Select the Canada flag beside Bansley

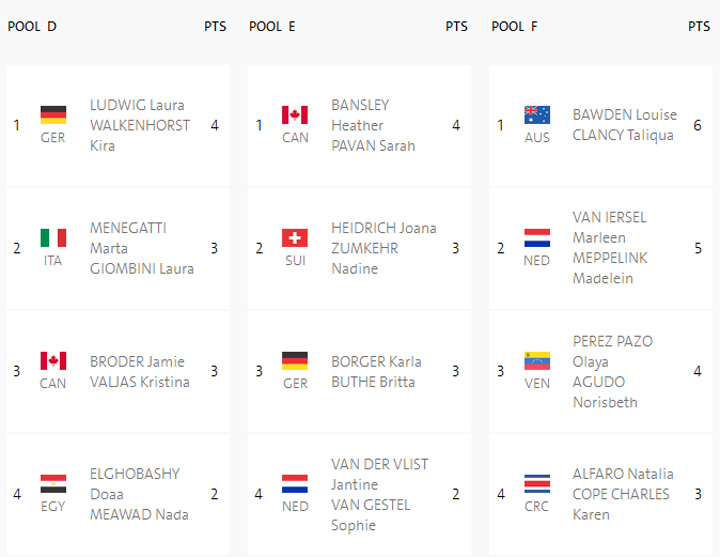[295, 115]
